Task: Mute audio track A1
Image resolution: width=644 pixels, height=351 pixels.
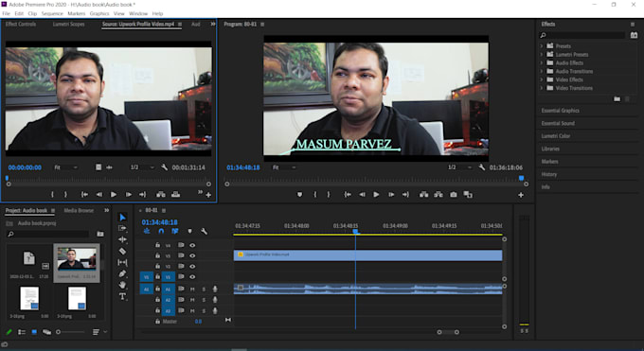Action: pyautogui.click(x=192, y=289)
